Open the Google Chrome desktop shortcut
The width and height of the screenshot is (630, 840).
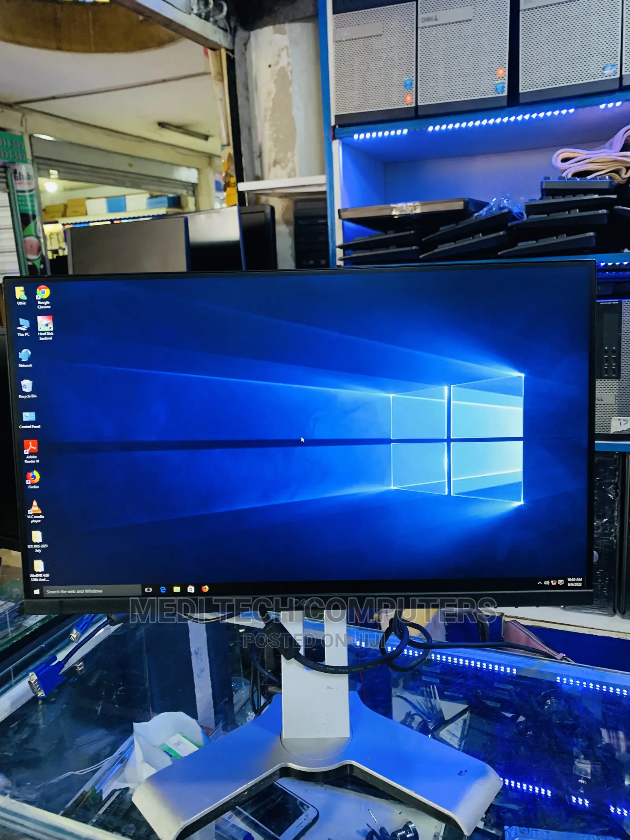(43, 296)
